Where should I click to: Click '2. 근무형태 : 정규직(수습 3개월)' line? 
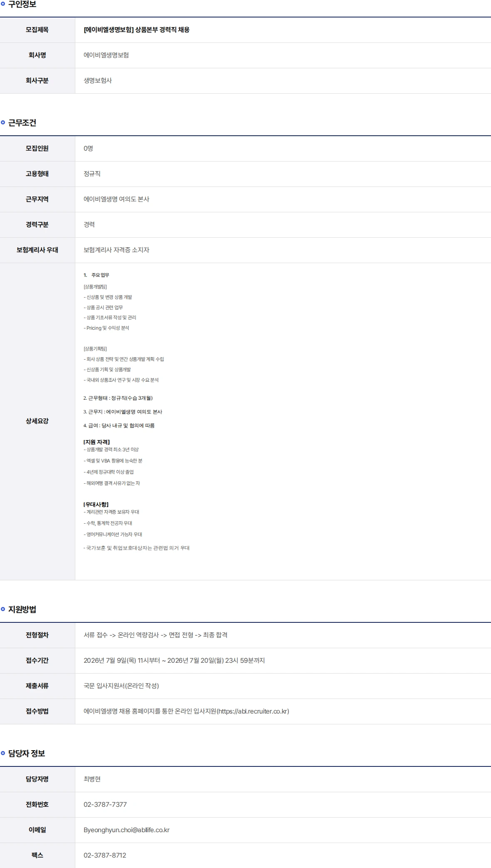pos(118,398)
